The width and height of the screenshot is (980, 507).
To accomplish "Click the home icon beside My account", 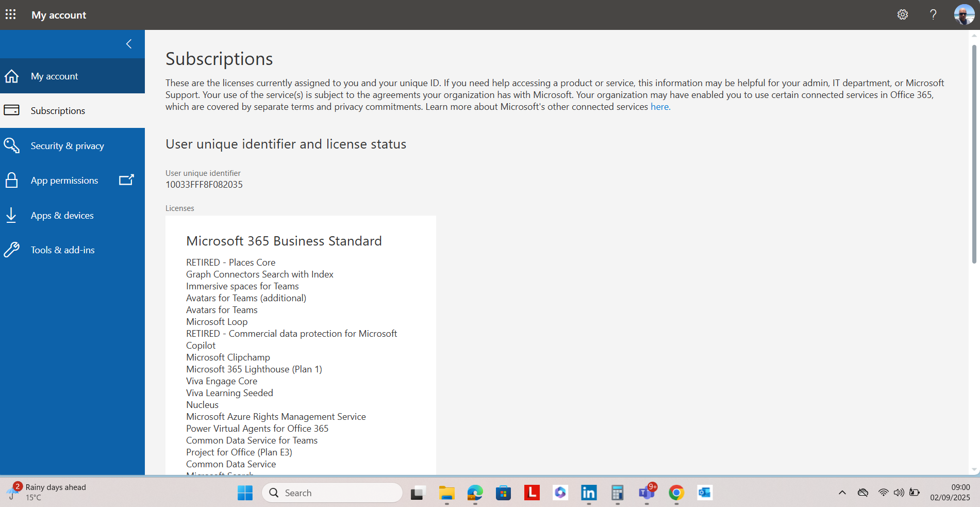I will (x=11, y=76).
